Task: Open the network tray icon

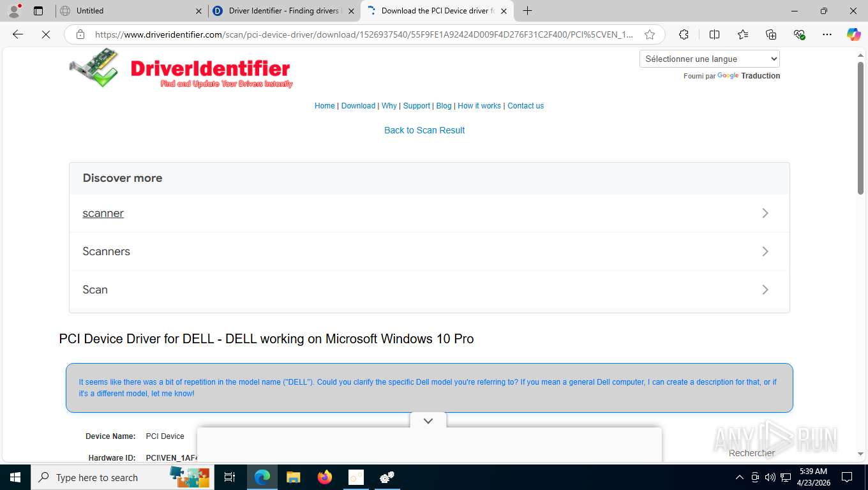Action: pos(784,477)
